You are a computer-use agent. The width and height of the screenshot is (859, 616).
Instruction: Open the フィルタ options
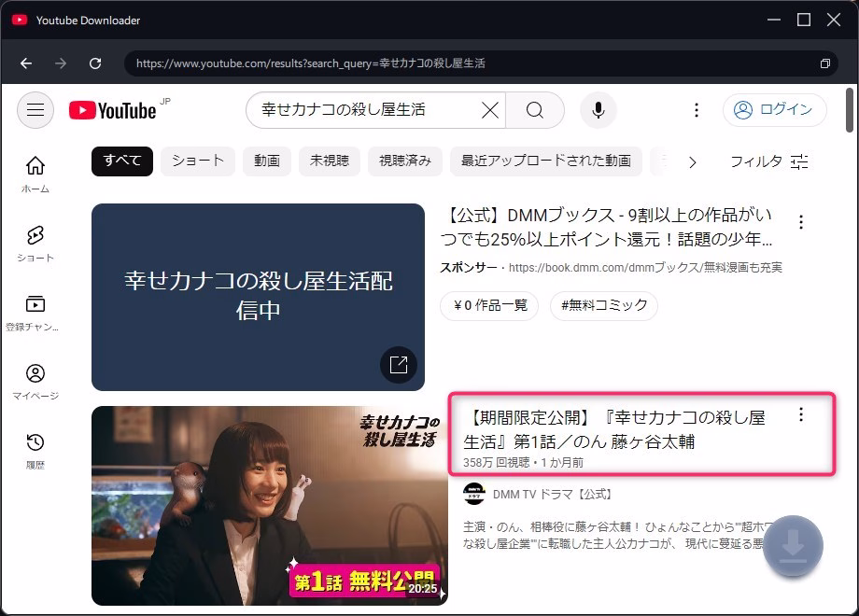coord(769,161)
